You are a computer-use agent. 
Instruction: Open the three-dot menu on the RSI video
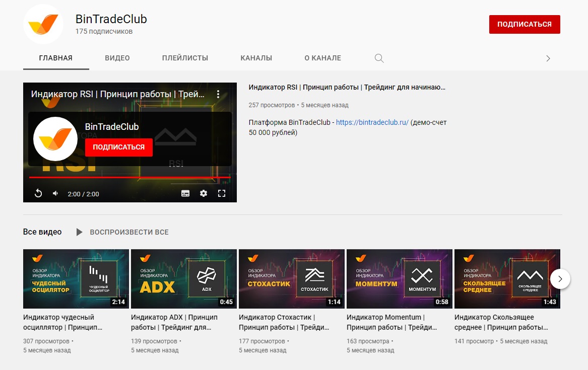point(219,94)
